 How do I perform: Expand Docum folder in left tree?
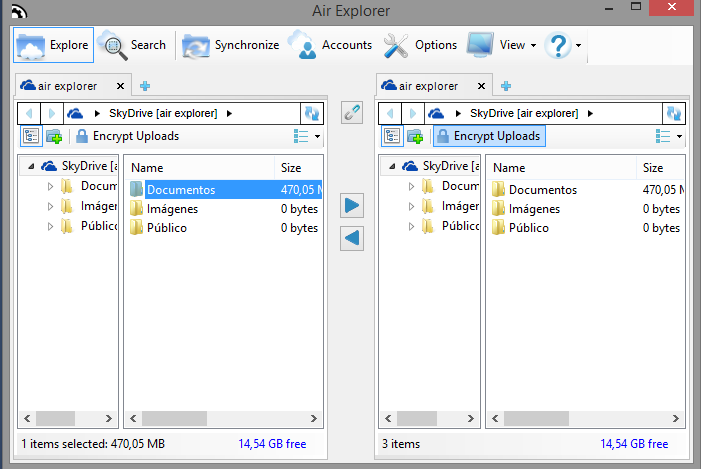pyautogui.click(x=50, y=186)
